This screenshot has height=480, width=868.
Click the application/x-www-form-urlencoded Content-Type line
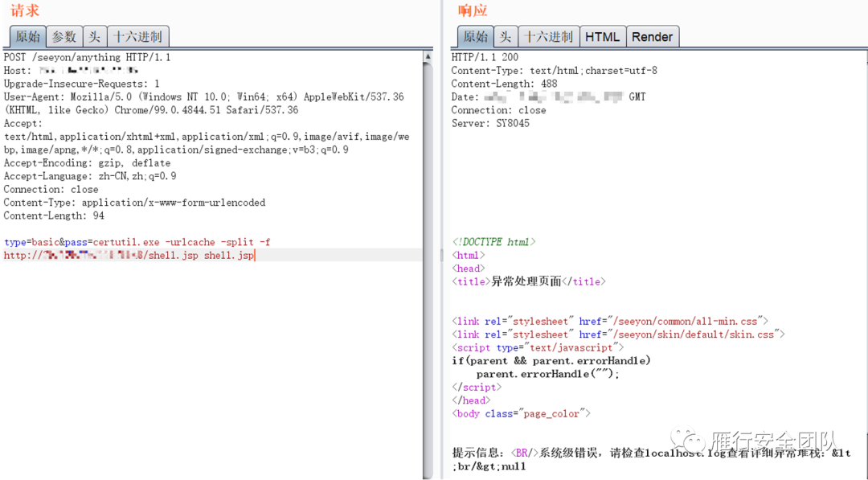pos(134,203)
